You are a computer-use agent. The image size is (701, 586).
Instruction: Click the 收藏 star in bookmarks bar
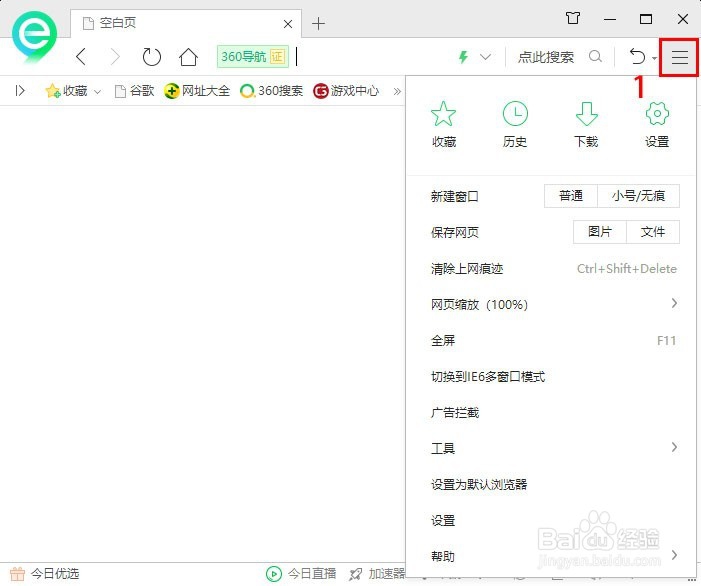pos(53,91)
